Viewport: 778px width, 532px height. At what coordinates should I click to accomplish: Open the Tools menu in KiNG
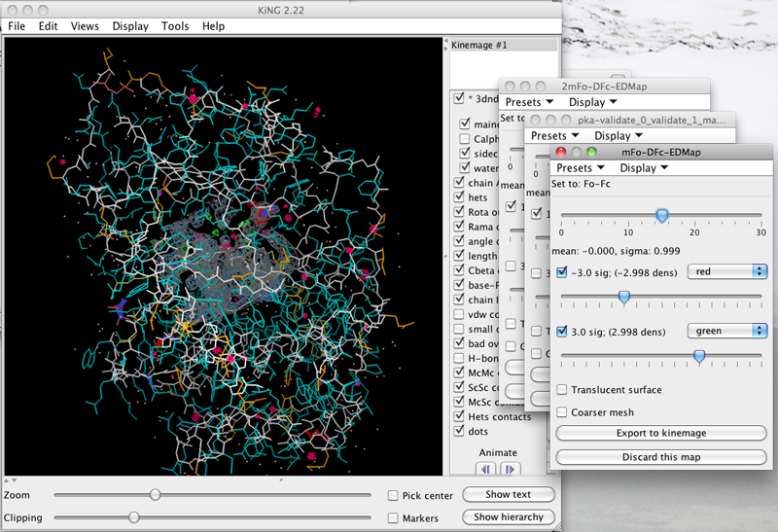(175, 26)
